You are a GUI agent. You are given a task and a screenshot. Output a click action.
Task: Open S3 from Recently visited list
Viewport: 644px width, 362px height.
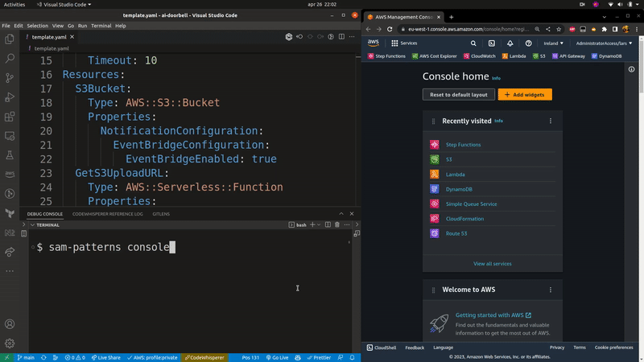coord(448,159)
